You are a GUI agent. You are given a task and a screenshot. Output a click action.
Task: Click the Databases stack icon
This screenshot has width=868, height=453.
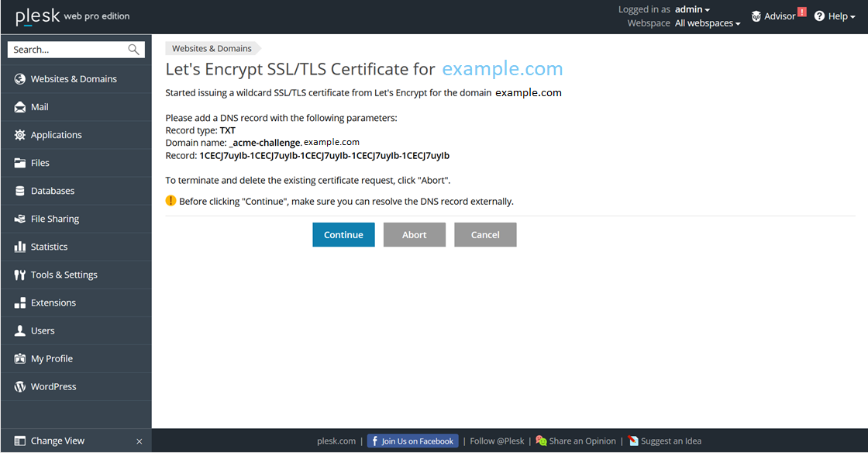20,191
